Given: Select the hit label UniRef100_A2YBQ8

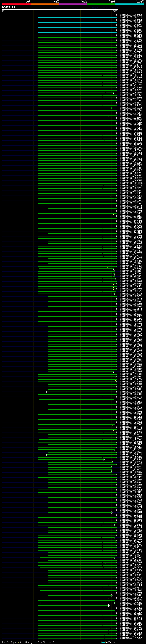Looking at the screenshot, I should (131, 610).
